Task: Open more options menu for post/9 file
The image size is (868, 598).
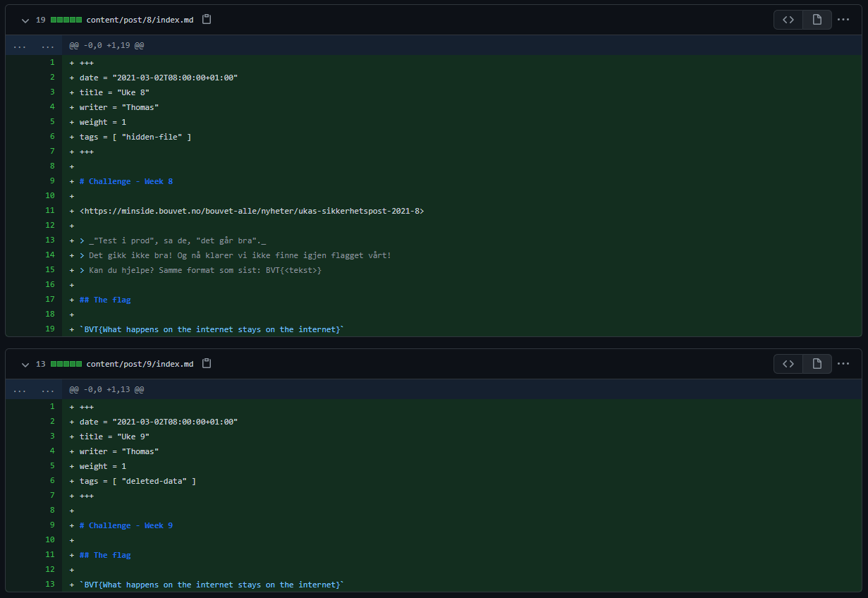Action: [x=843, y=364]
